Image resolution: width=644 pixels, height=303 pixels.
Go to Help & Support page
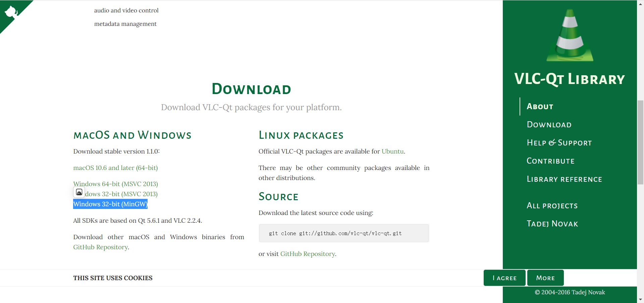[x=559, y=143]
